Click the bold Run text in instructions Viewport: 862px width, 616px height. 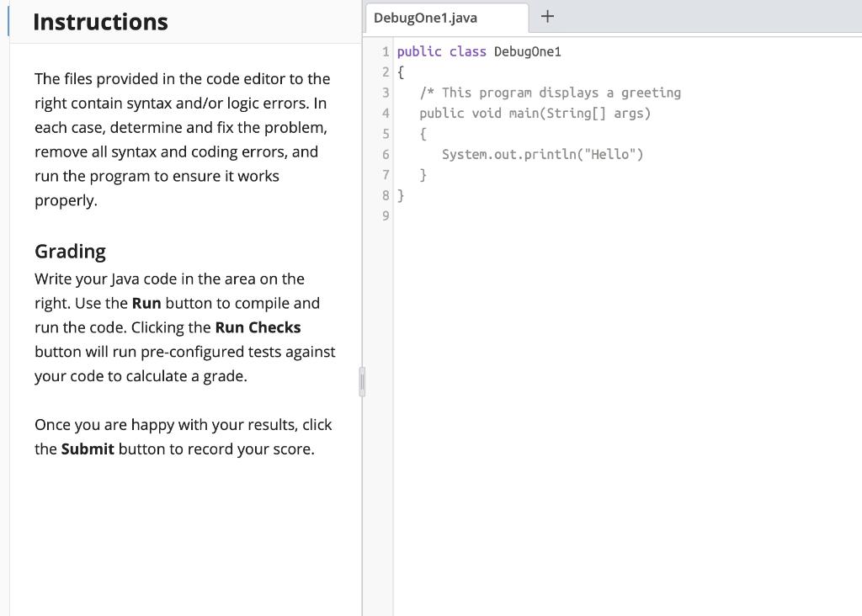coord(148,303)
